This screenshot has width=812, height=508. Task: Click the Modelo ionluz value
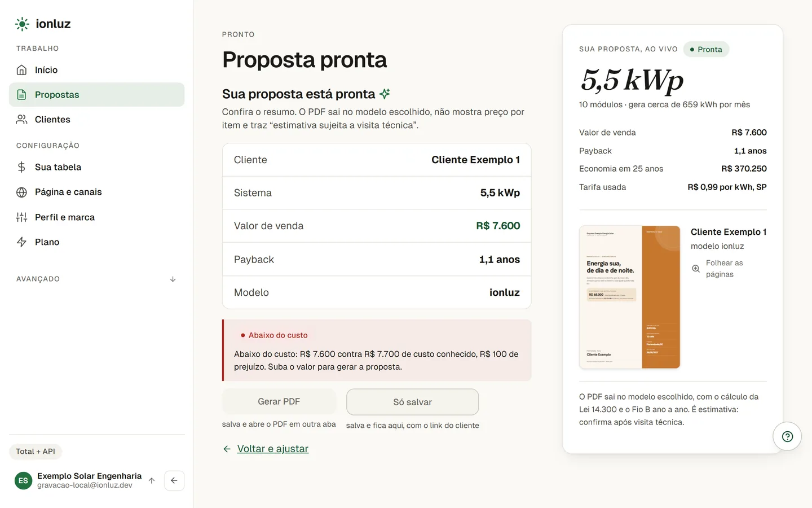[x=504, y=292]
